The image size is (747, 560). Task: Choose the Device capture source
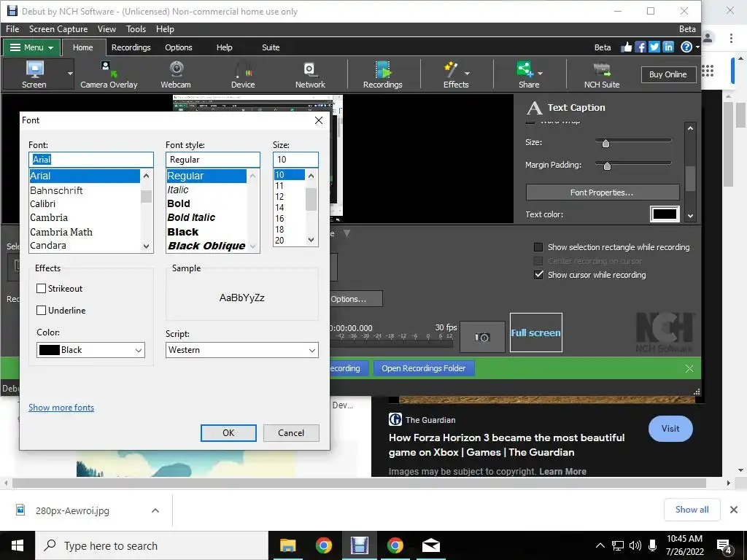point(243,74)
